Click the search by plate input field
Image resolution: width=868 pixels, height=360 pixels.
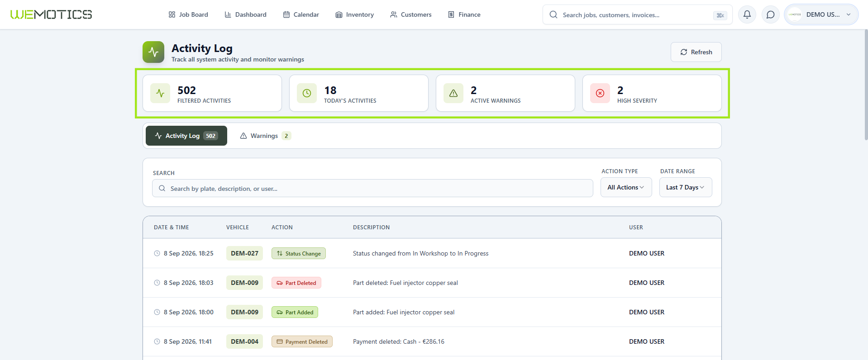tap(372, 188)
